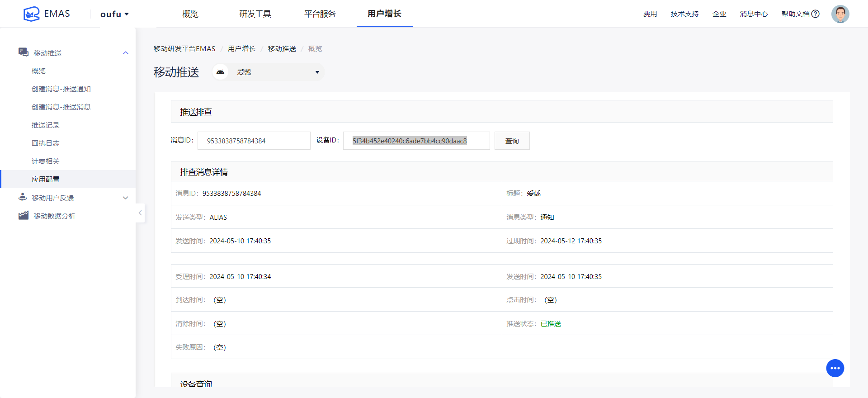Open the 帮助文档 link
This screenshot has width=868, height=398.
tap(795, 14)
